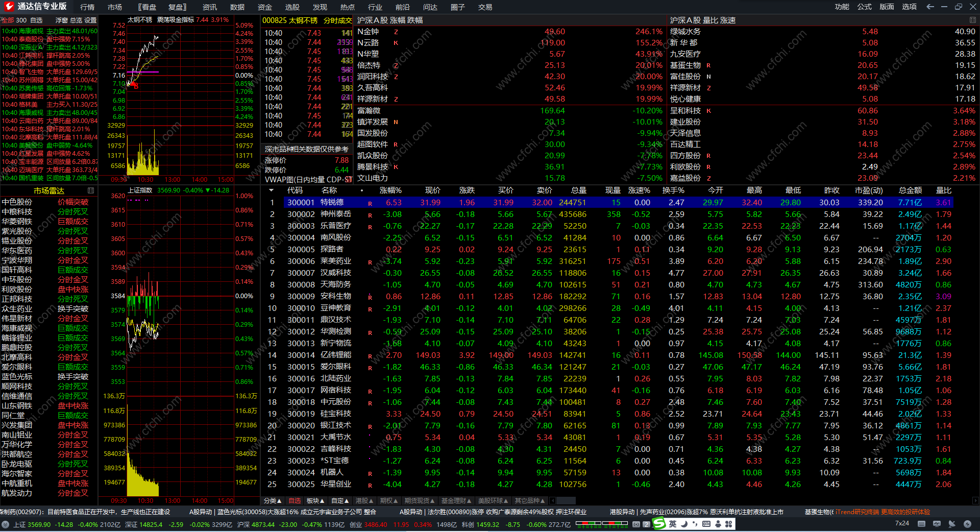Toggle the 浮窗 floating window option
Viewport: 980px width, 532px height.
(61, 20)
